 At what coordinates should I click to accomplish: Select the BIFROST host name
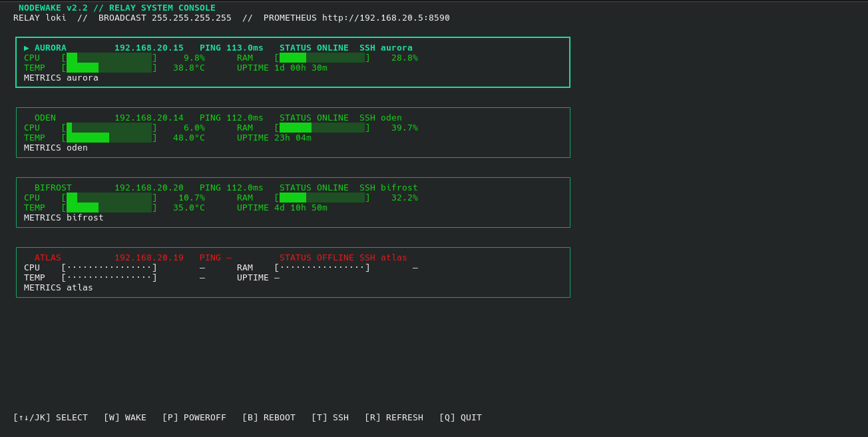[53, 188]
